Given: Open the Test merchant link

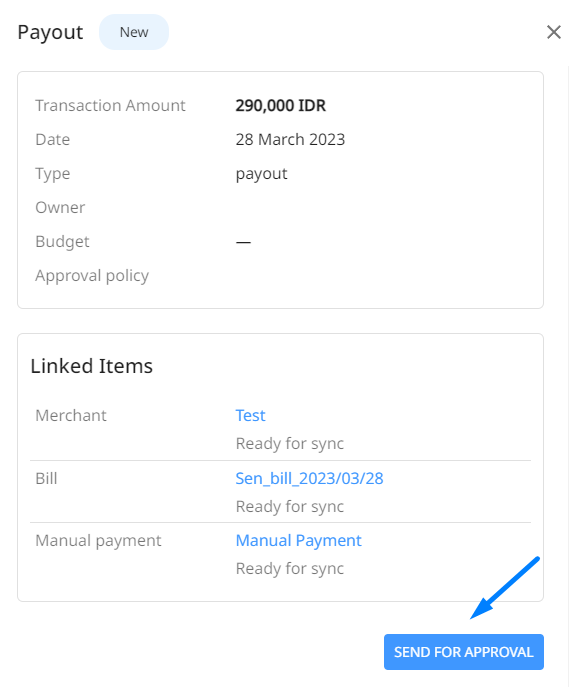Looking at the screenshot, I should pyautogui.click(x=250, y=415).
